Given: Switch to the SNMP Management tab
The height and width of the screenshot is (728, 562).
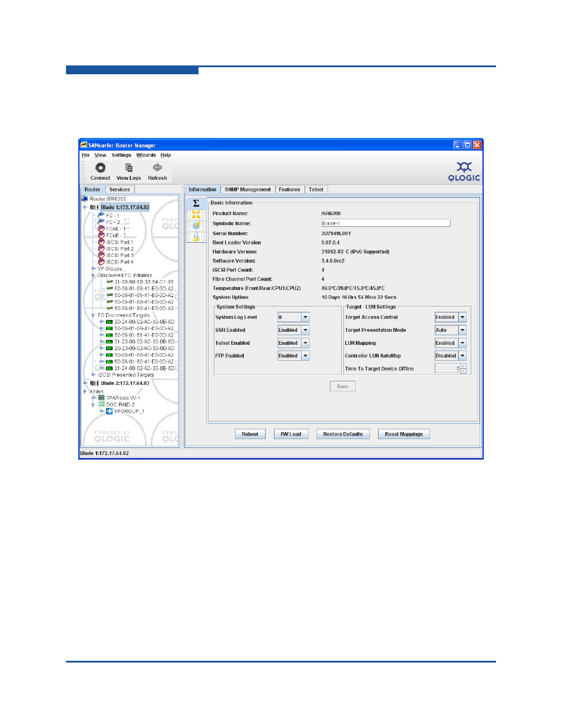Looking at the screenshot, I should 247,190.
